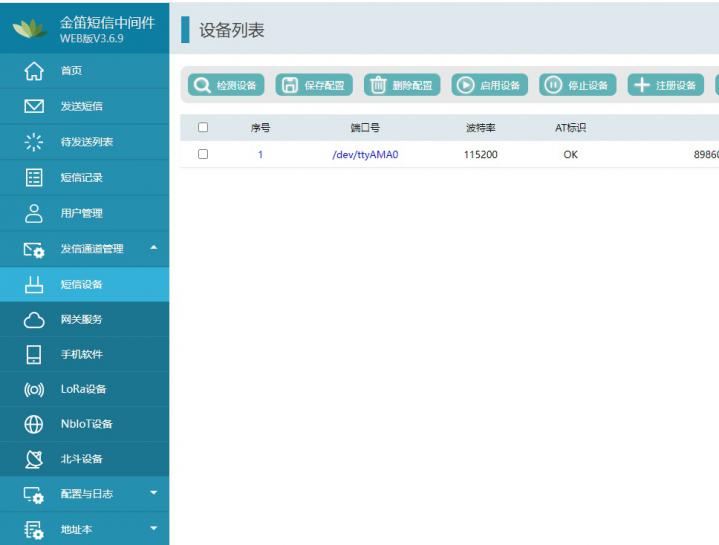The width and height of the screenshot is (719, 545).
Task: Open the 首页 menu item
Action: 84,71
